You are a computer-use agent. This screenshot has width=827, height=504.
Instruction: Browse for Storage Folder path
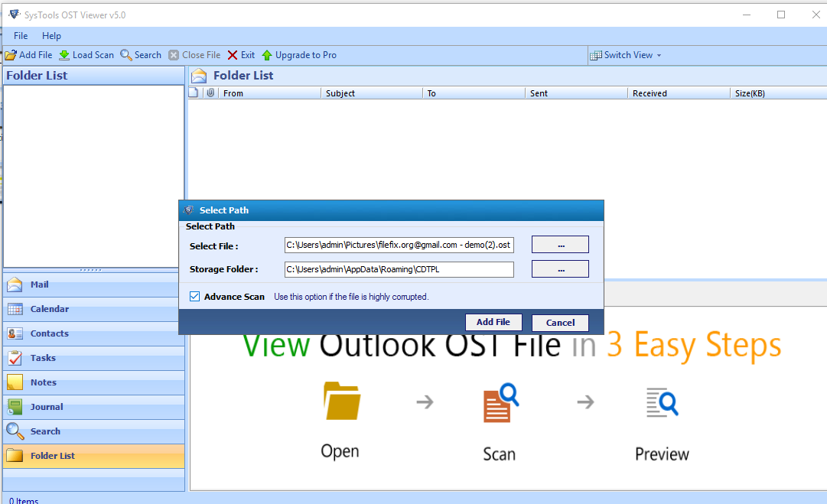560,269
